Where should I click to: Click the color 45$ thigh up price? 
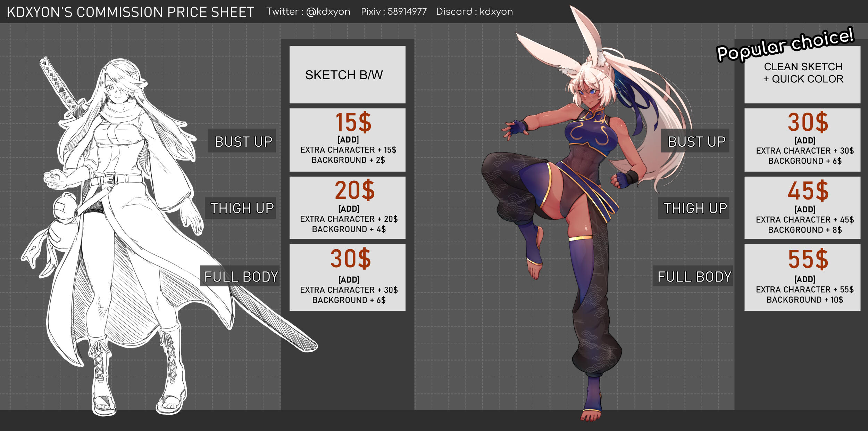click(x=808, y=191)
